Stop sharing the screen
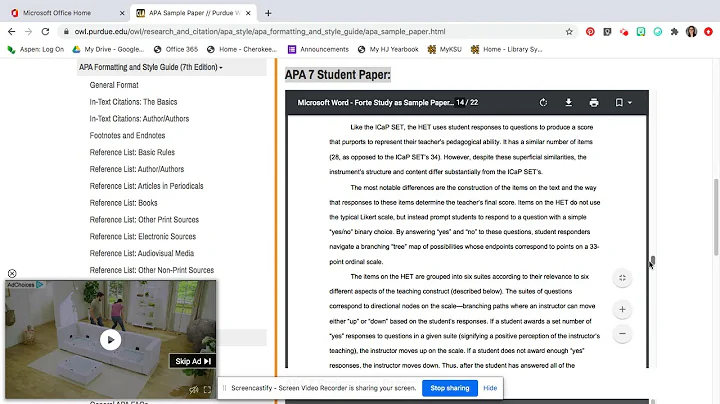This screenshot has height=404, width=720. (x=450, y=388)
